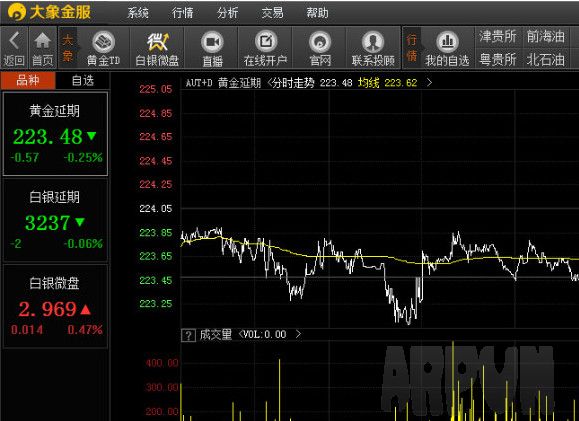Open the 黄金TD gold icon
579x421 pixels.
(x=103, y=42)
